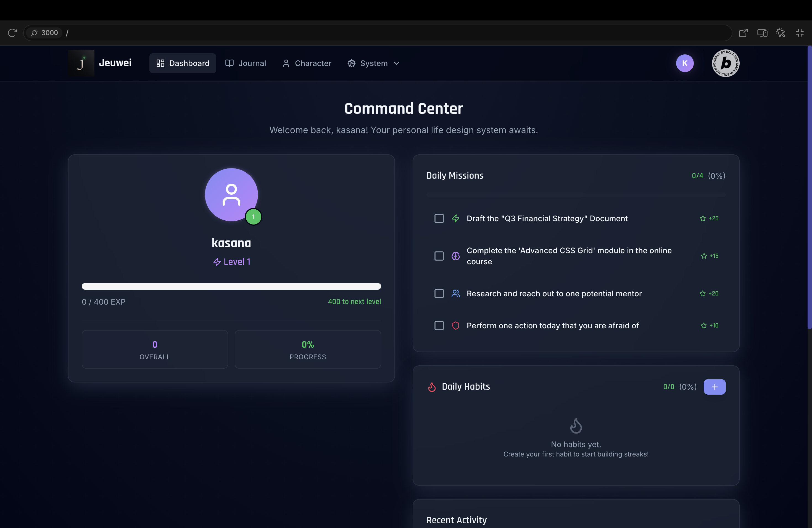Click the purple K user avatar

pyautogui.click(x=684, y=63)
